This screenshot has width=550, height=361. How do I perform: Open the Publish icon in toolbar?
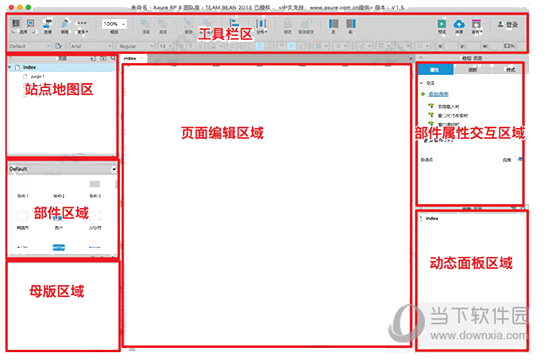[476, 24]
